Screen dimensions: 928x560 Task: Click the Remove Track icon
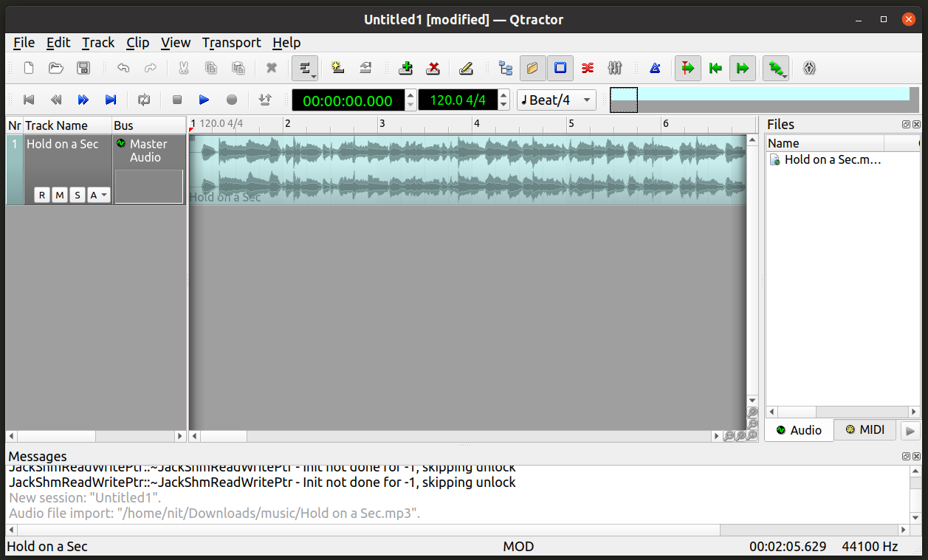tap(433, 69)
